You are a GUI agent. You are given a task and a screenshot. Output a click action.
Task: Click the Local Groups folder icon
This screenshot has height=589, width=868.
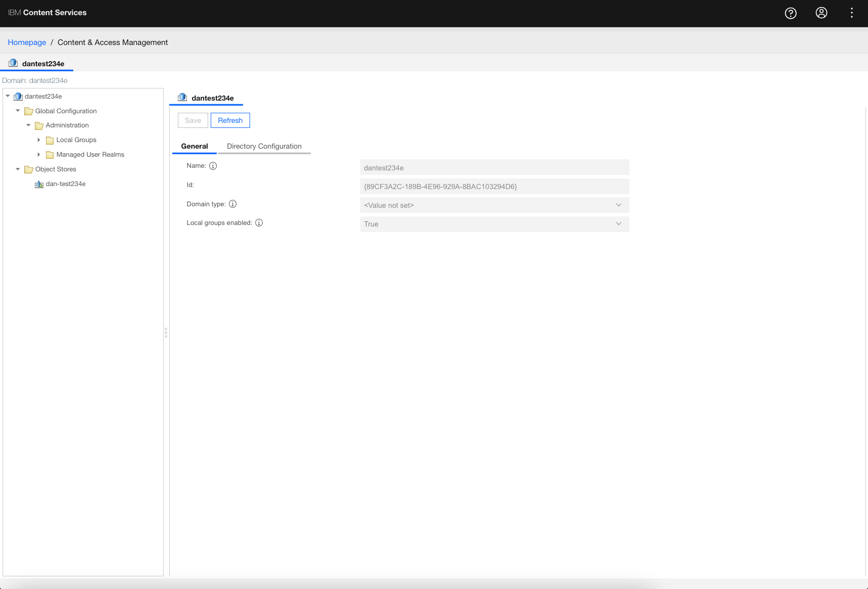50,140
